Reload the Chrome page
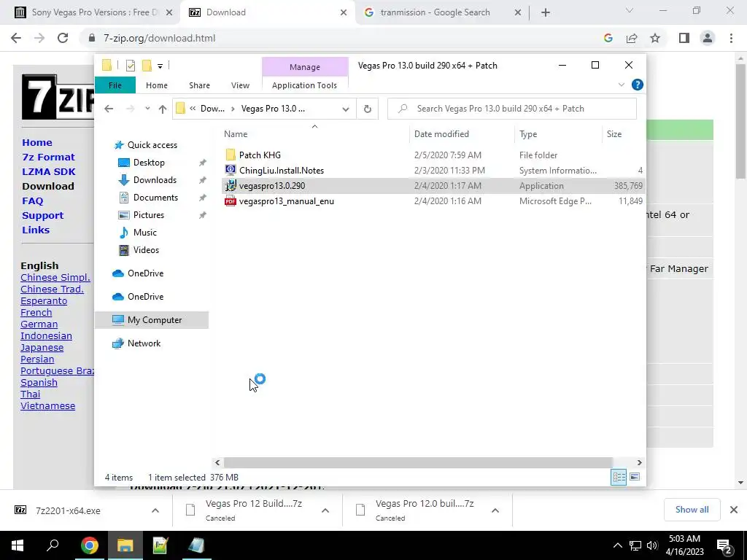Viewport: 747px width, 560px height. (x=63, y=38)
